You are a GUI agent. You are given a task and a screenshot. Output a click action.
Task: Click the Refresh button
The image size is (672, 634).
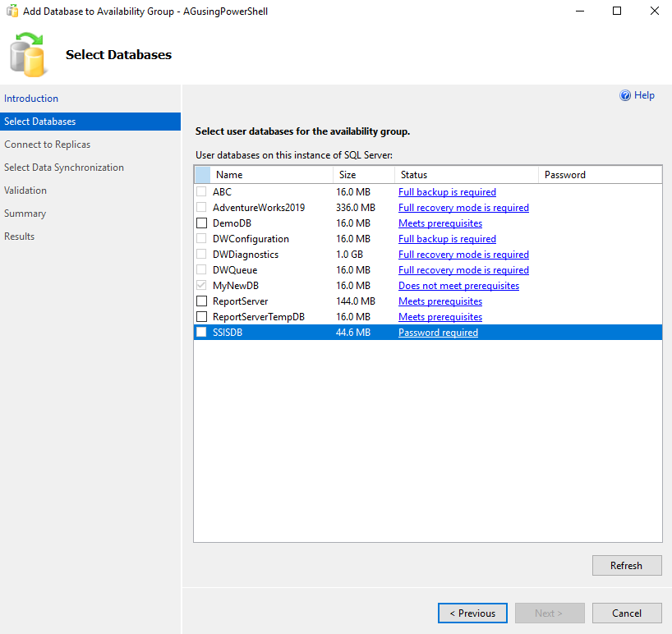(626, 565)
